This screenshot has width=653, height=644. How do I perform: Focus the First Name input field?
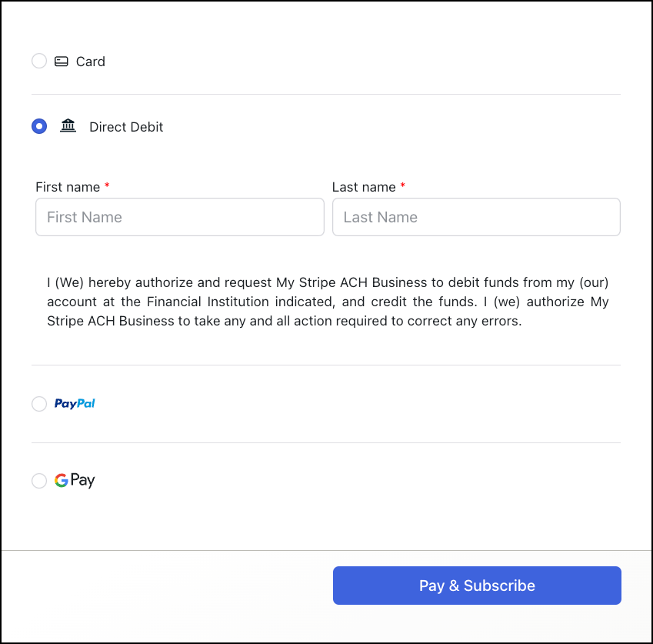click(x=180, y=217)
